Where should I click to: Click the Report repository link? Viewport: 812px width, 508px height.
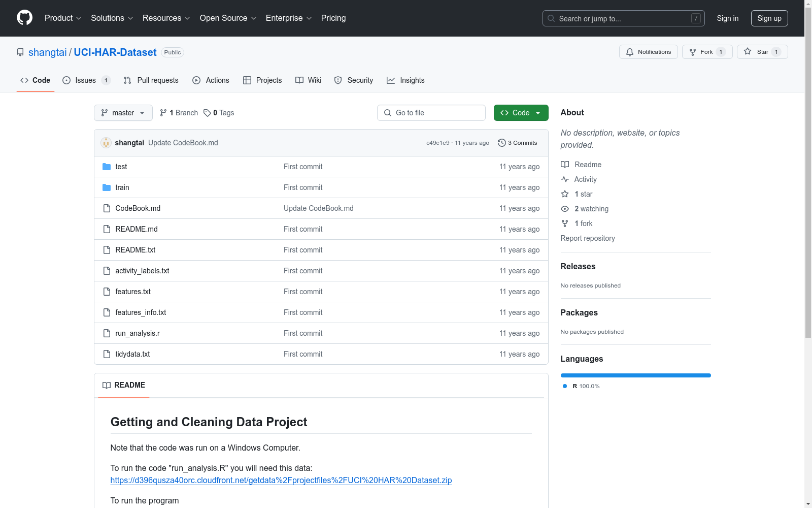pyautogui.click(x=588, y=238)
